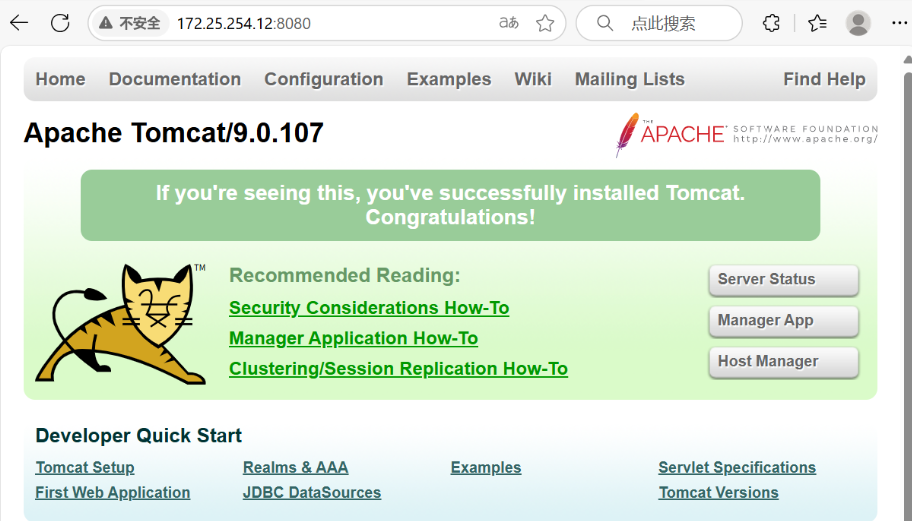Screen dimensions: 912x521
Task: Bookmark this page with the star icon
Action: tap(545, 23)
